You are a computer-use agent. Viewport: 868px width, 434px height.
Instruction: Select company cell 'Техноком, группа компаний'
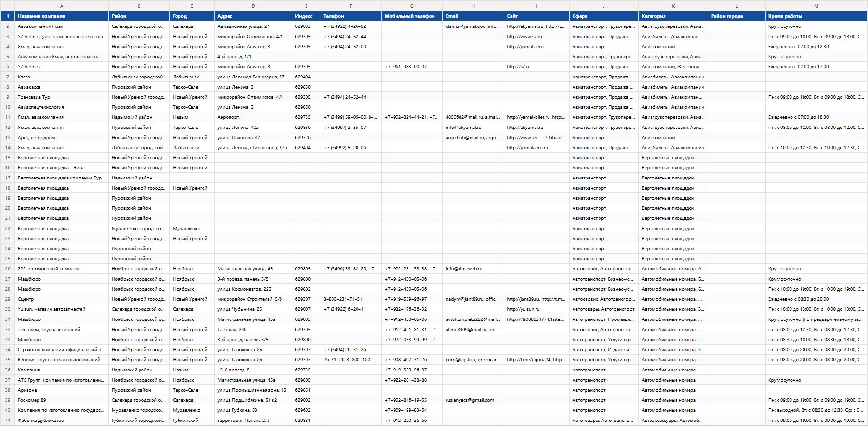(62, 330)
